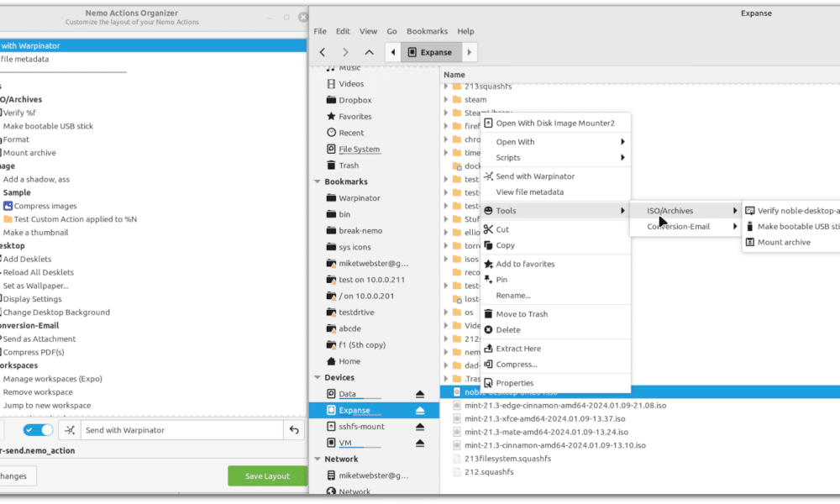Select 213filesystem.squashfs file

pos(508,459)
